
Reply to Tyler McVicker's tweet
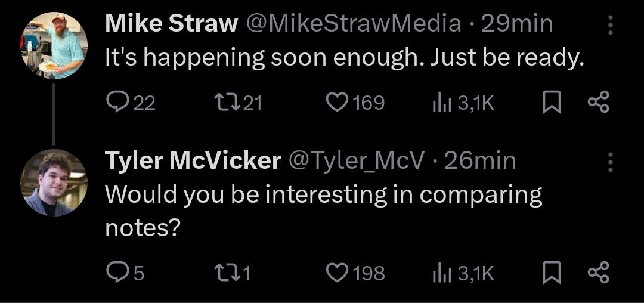117,273
